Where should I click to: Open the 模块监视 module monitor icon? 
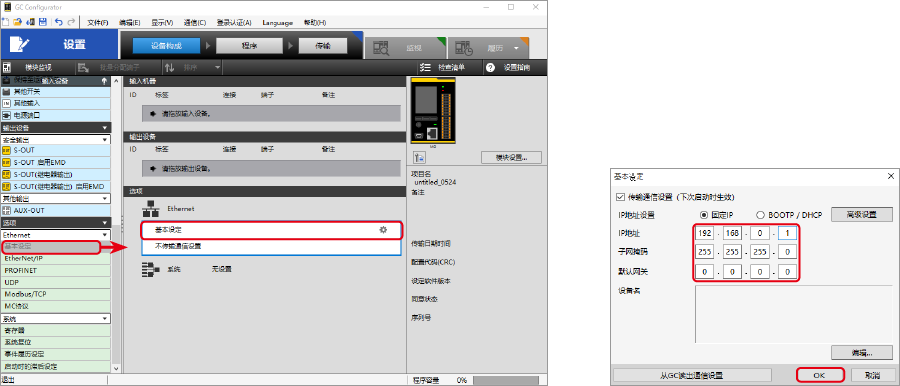(x=7, y=67)
